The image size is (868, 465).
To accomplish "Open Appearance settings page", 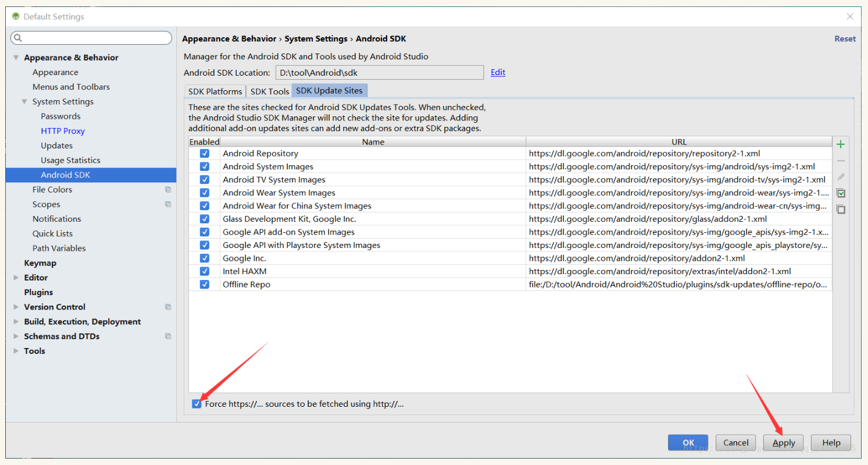I will pyautogui.click(x=55, y=72).
